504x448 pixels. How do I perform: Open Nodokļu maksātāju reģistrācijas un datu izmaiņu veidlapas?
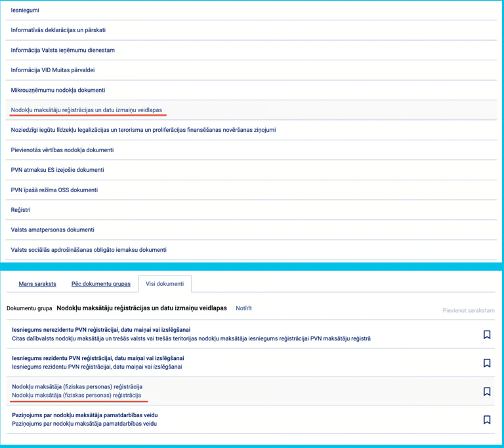pyautogui.click(x=251, y=110)
